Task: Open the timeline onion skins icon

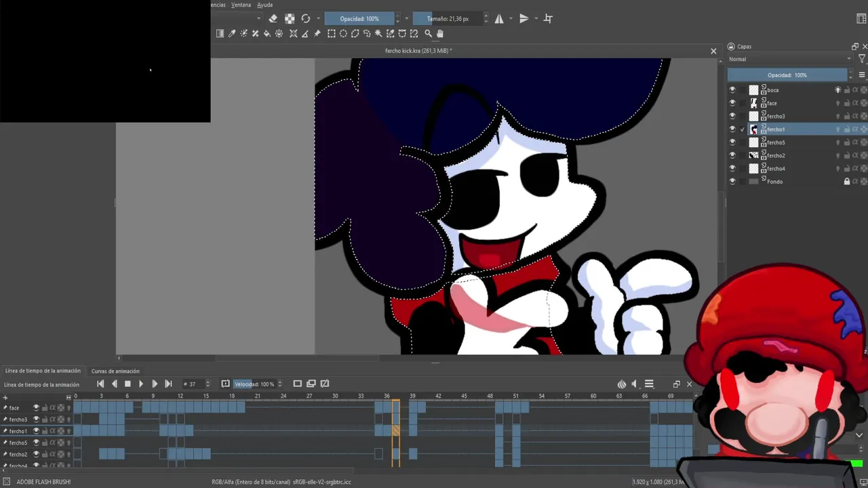Action: [621, 384]
